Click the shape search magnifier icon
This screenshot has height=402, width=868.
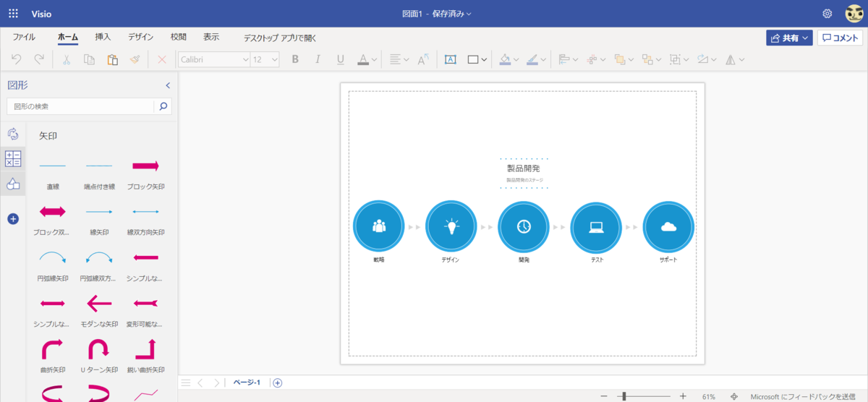163,106
